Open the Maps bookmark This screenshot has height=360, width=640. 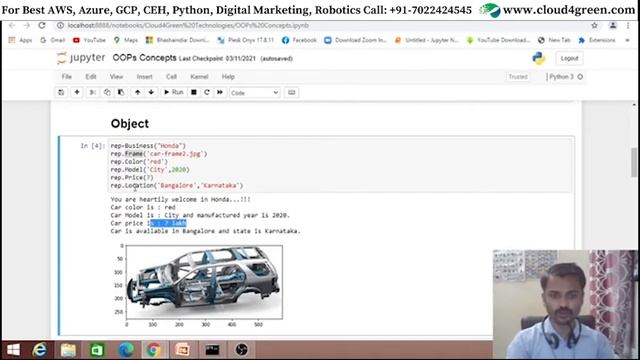126,40
